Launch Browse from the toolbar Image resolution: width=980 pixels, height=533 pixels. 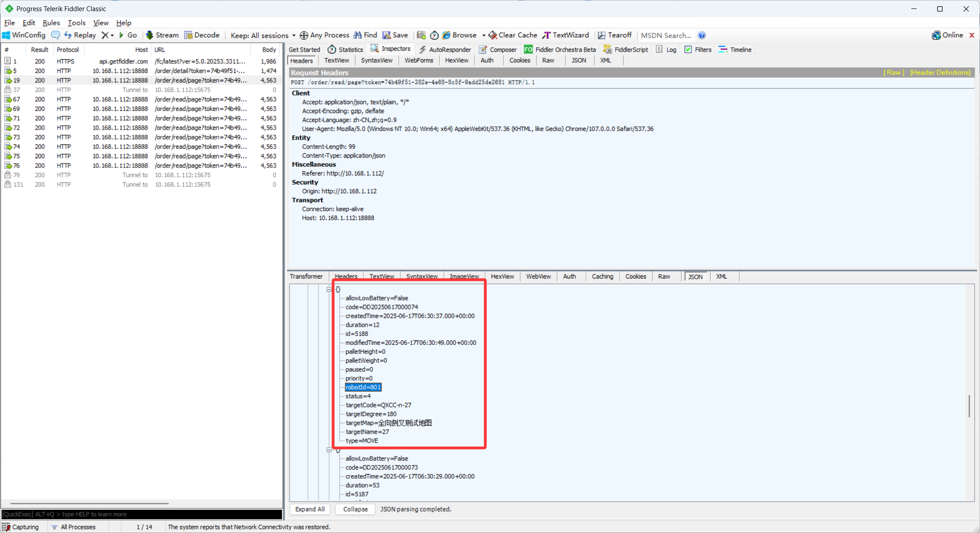coord(459,35)
